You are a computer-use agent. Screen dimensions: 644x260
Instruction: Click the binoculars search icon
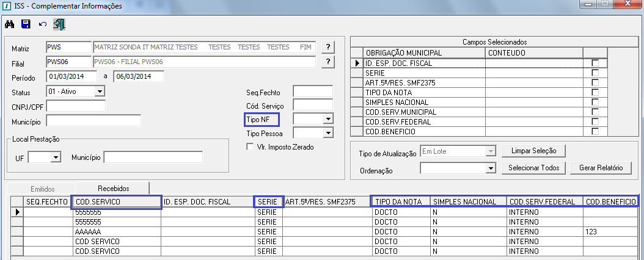click(9, 24)
